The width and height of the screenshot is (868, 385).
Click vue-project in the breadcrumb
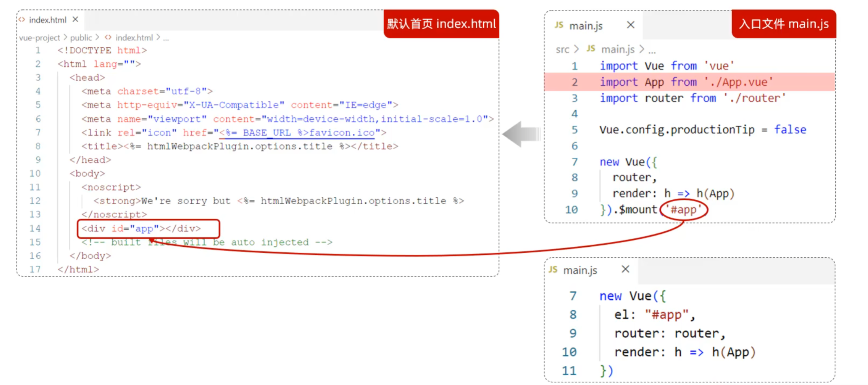[x=39, y=38]
